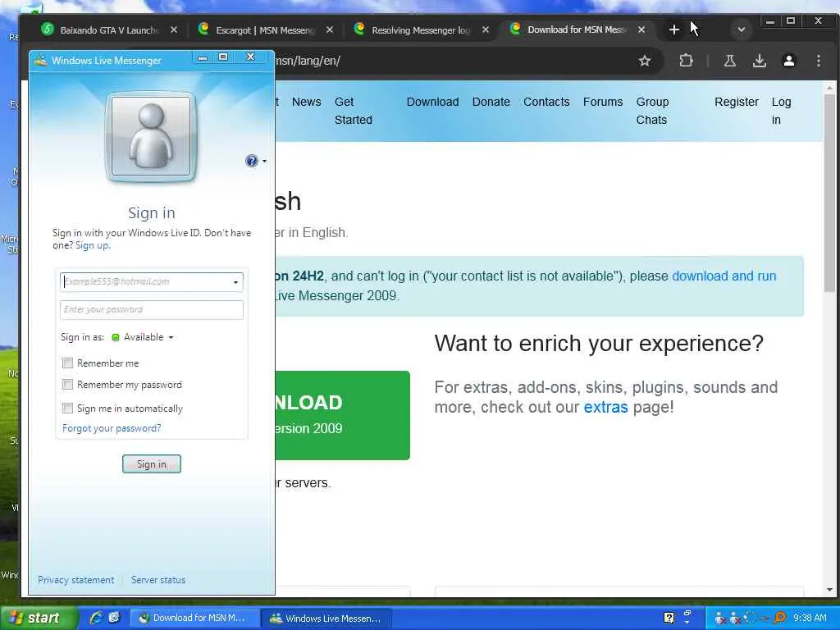Viewport: 840px width, 630px height.
Task: Click the scrollbar down arrow on the page
Action: (x=829, y=590)
